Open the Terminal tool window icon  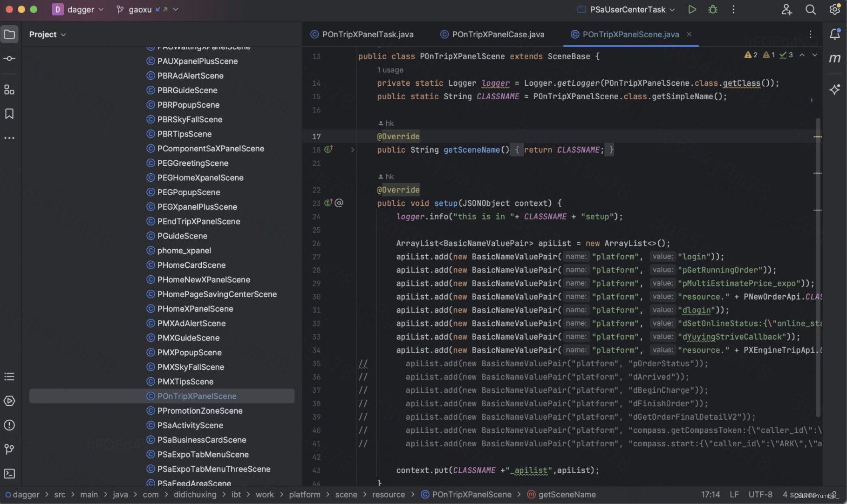pos(9,473)
